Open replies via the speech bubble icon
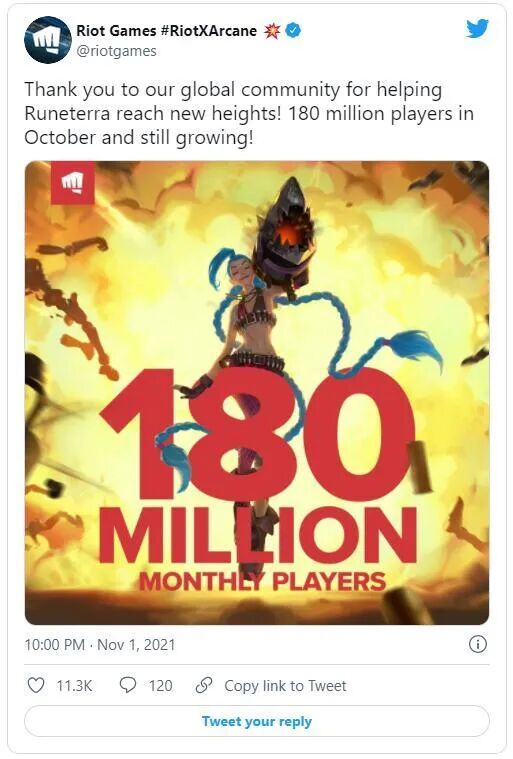This screenshot has width=513, height=759. pos(128,685)
